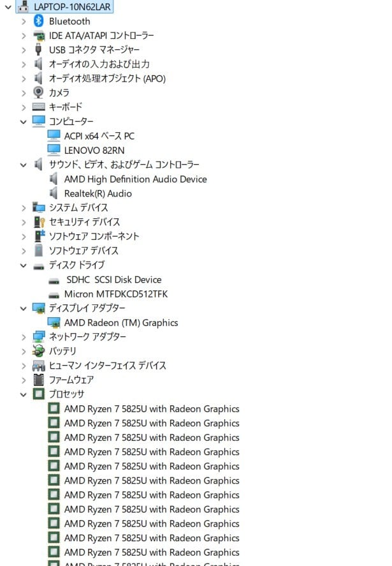The height and width of the screenshot is (566, 392).
Task: Collapse the LAPTOP-10N62LAR root node
Action: (x=8, y=7)
